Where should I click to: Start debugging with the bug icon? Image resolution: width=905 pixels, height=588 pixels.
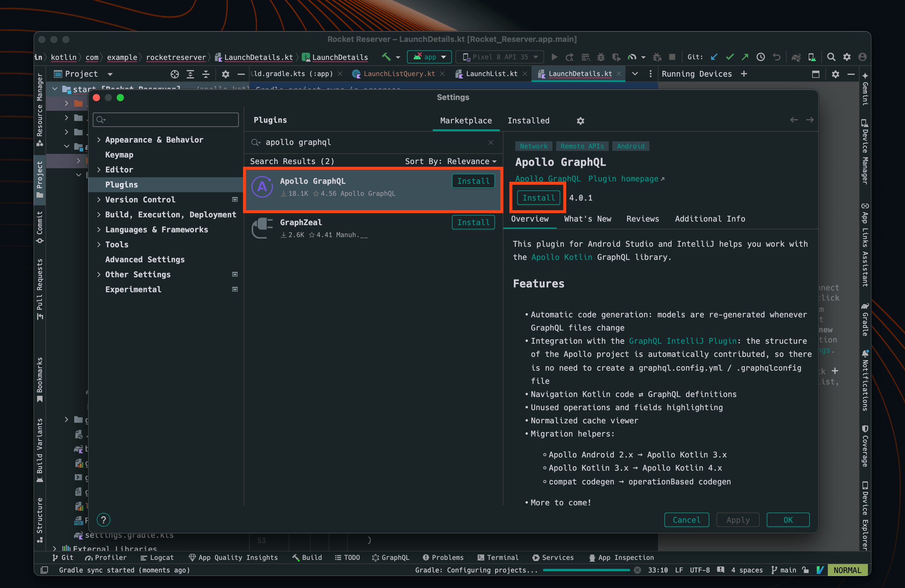(x=601, y=57)
